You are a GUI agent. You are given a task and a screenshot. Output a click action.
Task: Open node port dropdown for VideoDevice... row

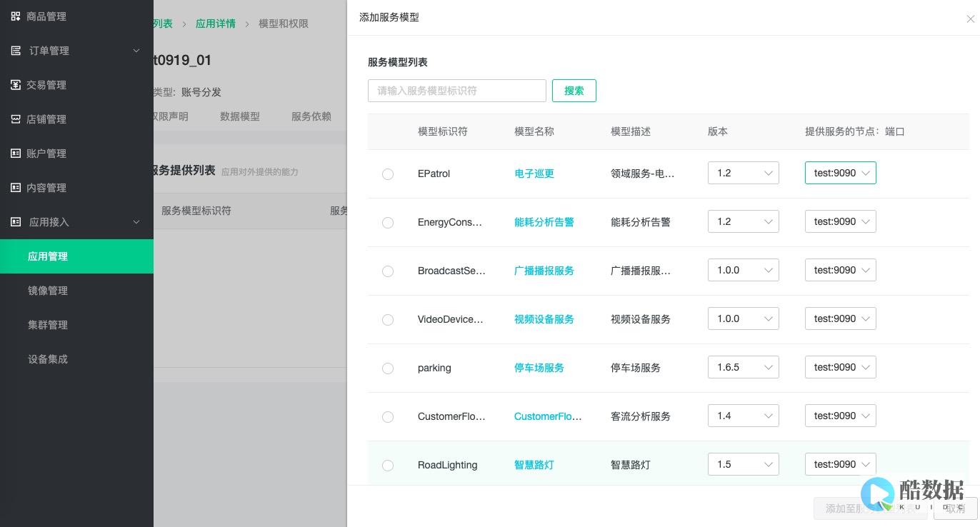[841, 318]
